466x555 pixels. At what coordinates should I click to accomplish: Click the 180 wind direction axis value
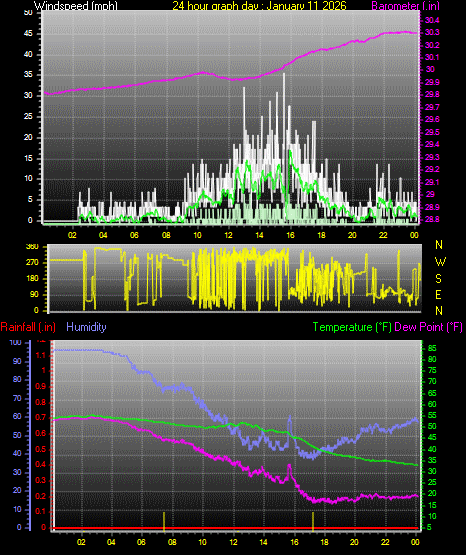click(x=32, y=279)
